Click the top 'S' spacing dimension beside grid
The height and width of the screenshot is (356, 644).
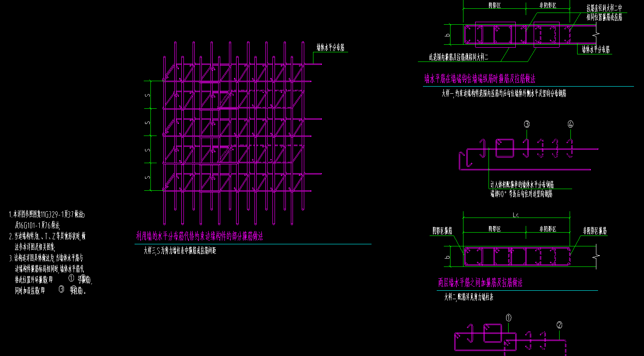coord(147,95)
